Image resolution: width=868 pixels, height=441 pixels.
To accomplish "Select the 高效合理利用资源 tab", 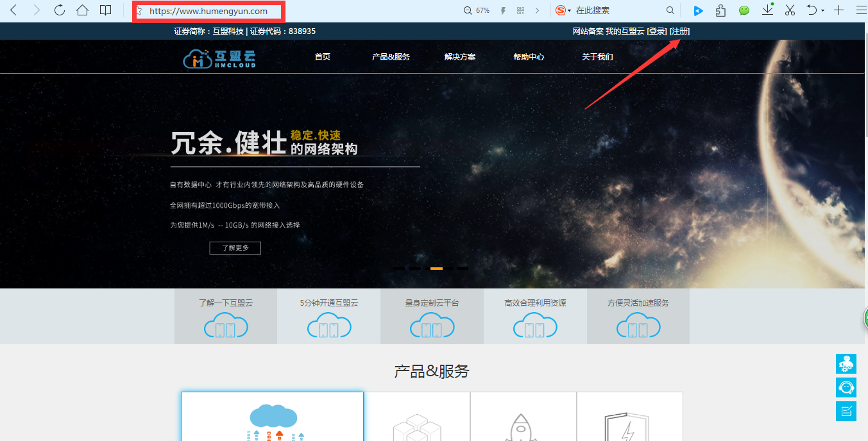I will pyautogui.click(x=535, y=316).
